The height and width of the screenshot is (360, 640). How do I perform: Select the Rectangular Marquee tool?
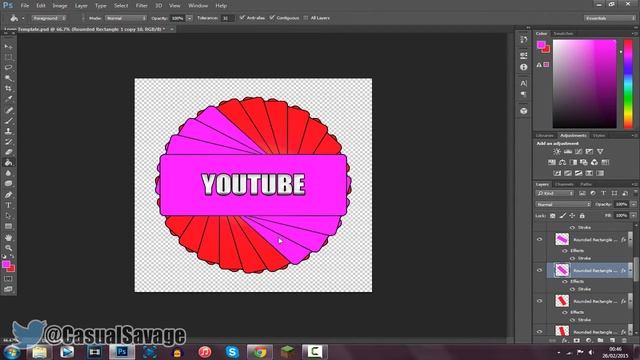pos(8,57)
